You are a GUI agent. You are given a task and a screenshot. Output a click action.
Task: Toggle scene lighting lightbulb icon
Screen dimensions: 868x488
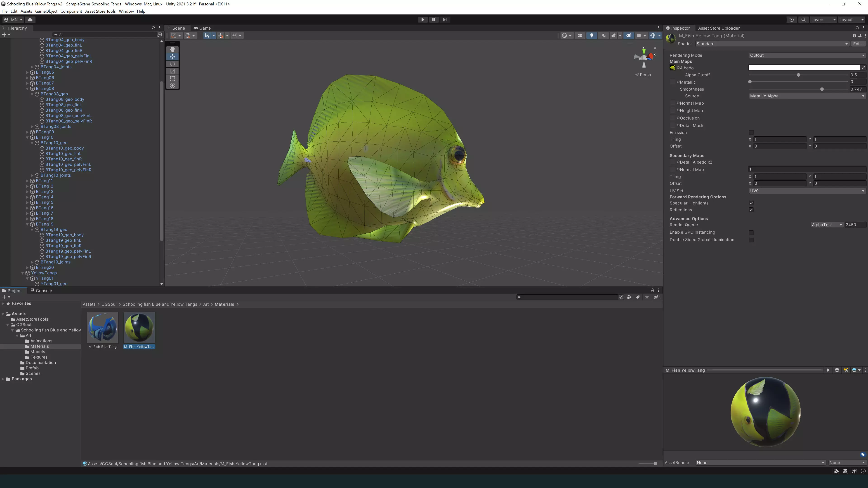coord(591,35)
